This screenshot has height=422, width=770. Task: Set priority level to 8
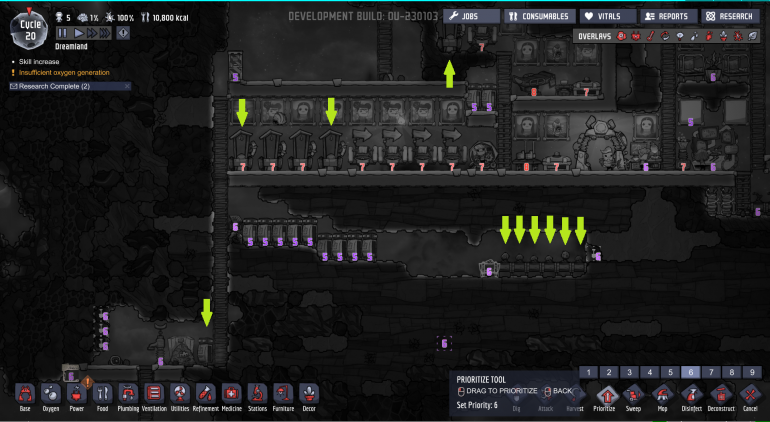point(731,372)
